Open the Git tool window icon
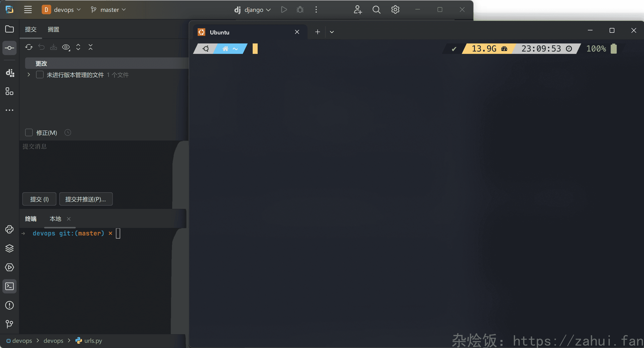The width and height of the screenshot is (644, 348). point(9,324)
